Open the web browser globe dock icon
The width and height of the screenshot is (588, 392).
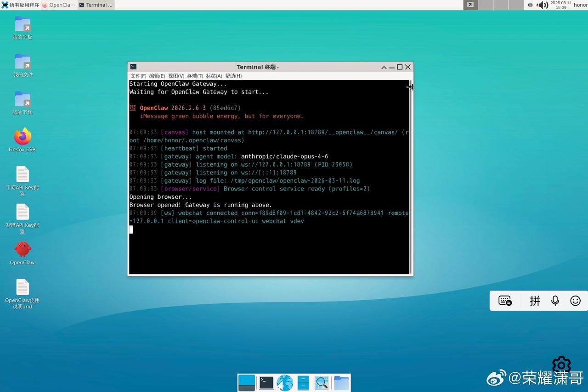284,382
